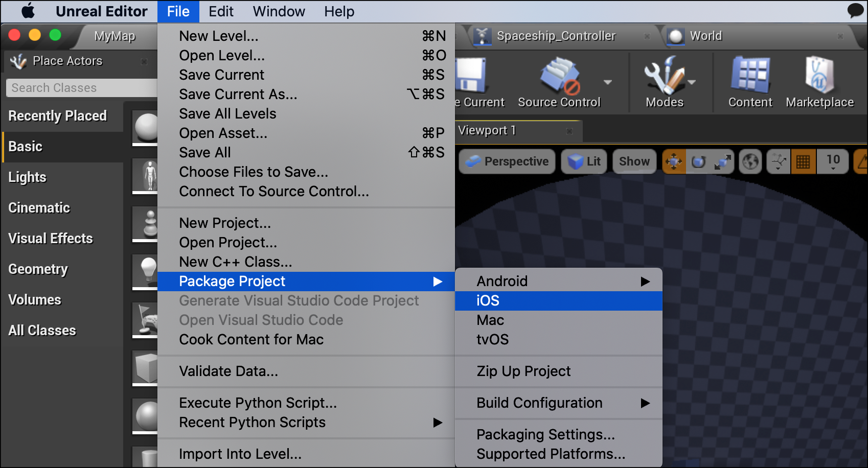Select the translate gizmo tool in viewport
The width and height of the screenshot is (868, 468).
tap(674, 162)
